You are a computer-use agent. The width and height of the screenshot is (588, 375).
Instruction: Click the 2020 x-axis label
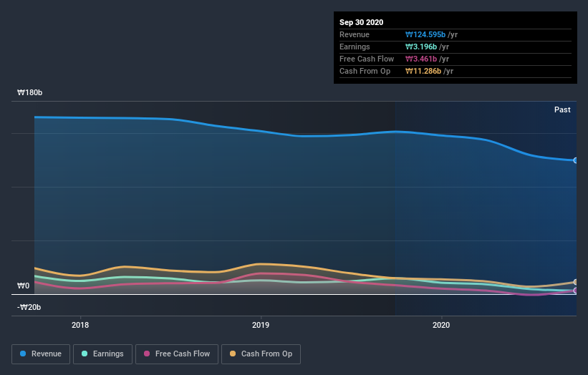pyautogui.click(x=441, y=325)
